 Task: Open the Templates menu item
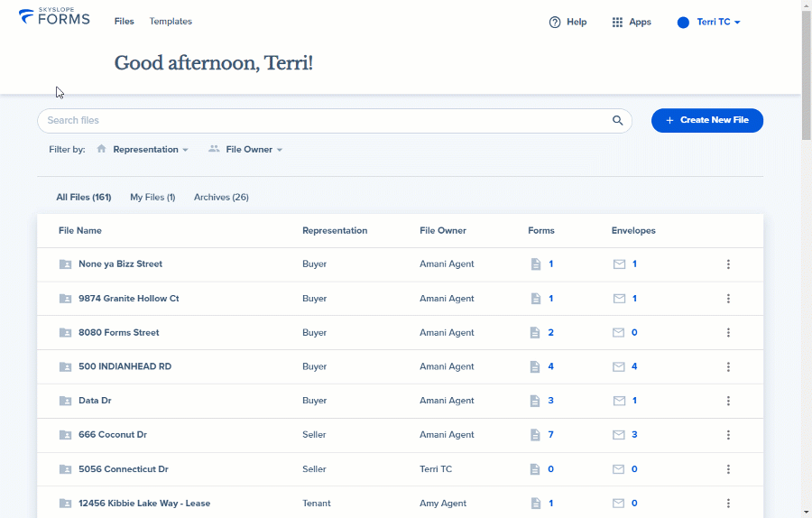[x=171, y=22]
